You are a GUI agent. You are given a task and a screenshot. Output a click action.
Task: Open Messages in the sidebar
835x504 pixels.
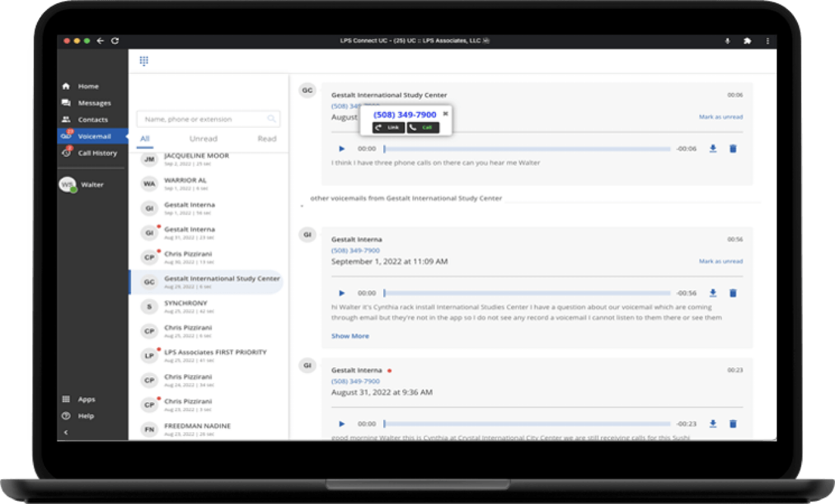[94, 103]
